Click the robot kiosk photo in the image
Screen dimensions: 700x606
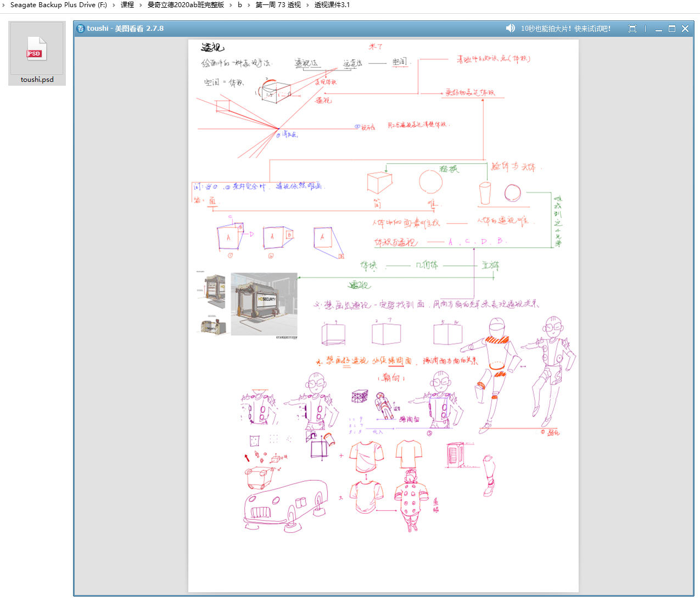[264, 304]
